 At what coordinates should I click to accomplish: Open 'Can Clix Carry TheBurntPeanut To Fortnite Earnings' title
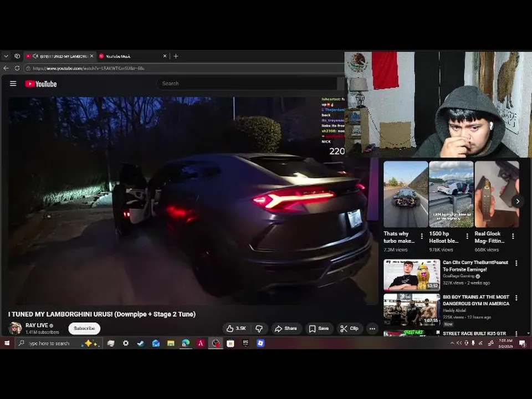tap(475, 266)
